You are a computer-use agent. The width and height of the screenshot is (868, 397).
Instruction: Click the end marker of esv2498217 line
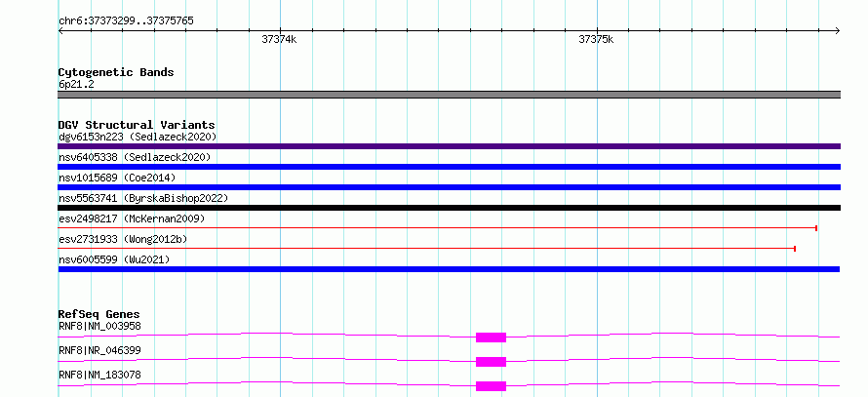tap(816, 228)
